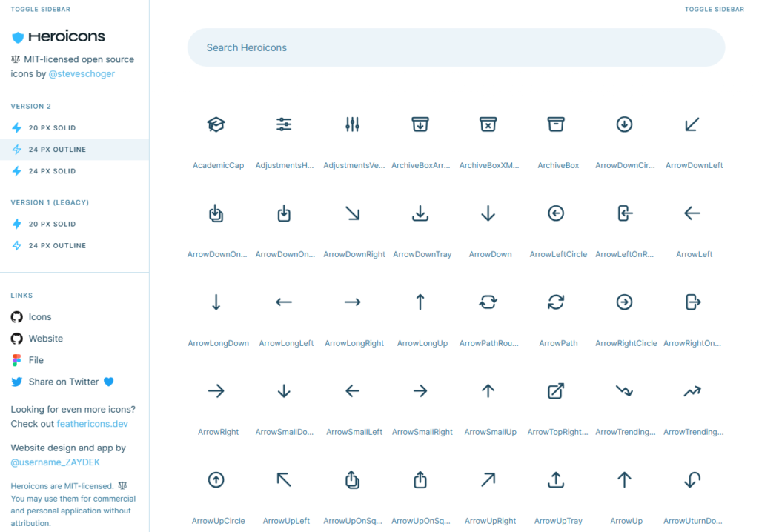Click the AdjustmentsVertical sliders icon
The height and width of the screenshot is (532, 759).
(352, 124)
